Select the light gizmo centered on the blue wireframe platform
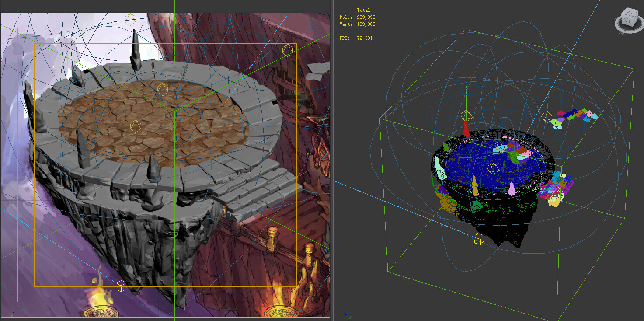Image resolution: width=644 pixels, height=321 pixels. 493,168
